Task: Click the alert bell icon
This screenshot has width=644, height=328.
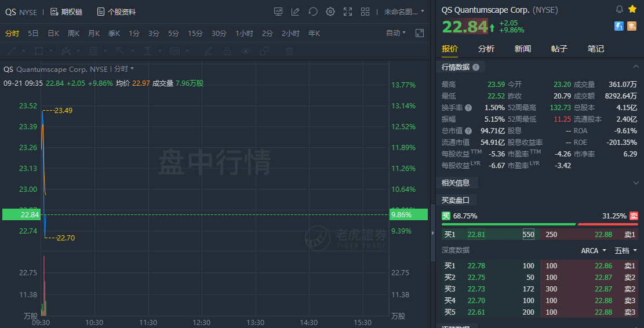Action: (x=619, y=9)
